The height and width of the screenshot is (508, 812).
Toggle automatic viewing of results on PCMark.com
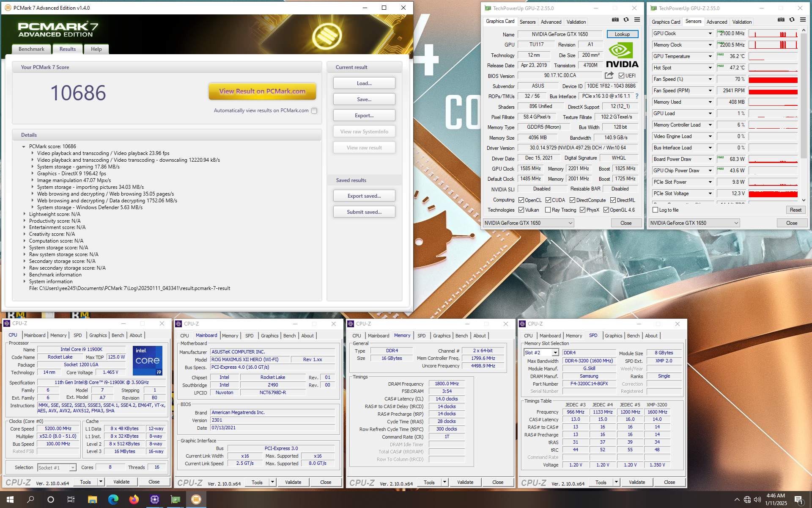314,110
